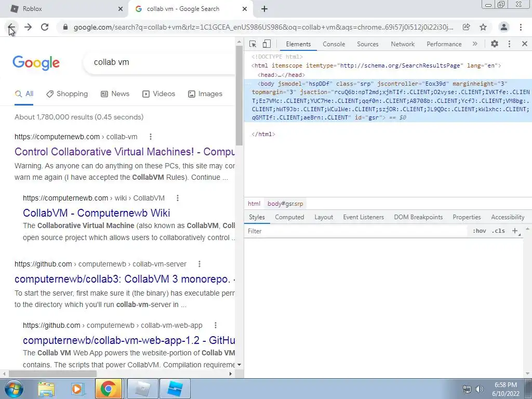This screenshot has width=532, height=399.
Task: Open options for collab-vm-web-app result
Action: tap(216, 325)
